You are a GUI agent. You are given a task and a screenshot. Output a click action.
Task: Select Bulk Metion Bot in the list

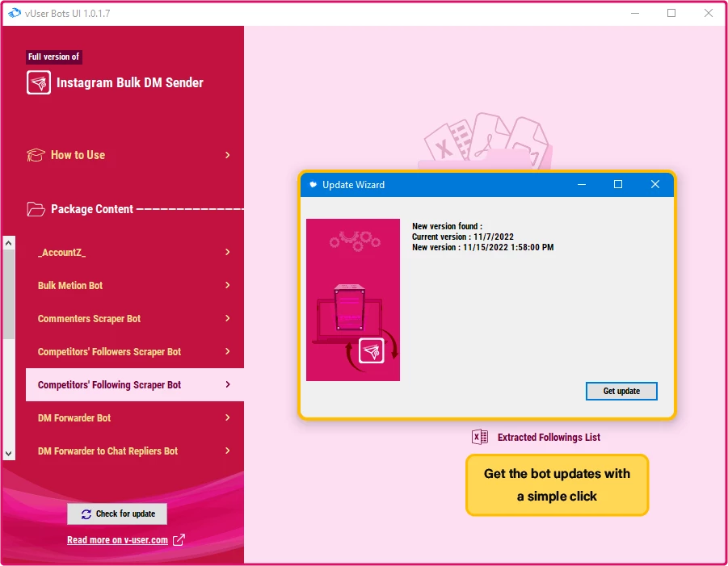pyautogui.click(x=135, y=285)
